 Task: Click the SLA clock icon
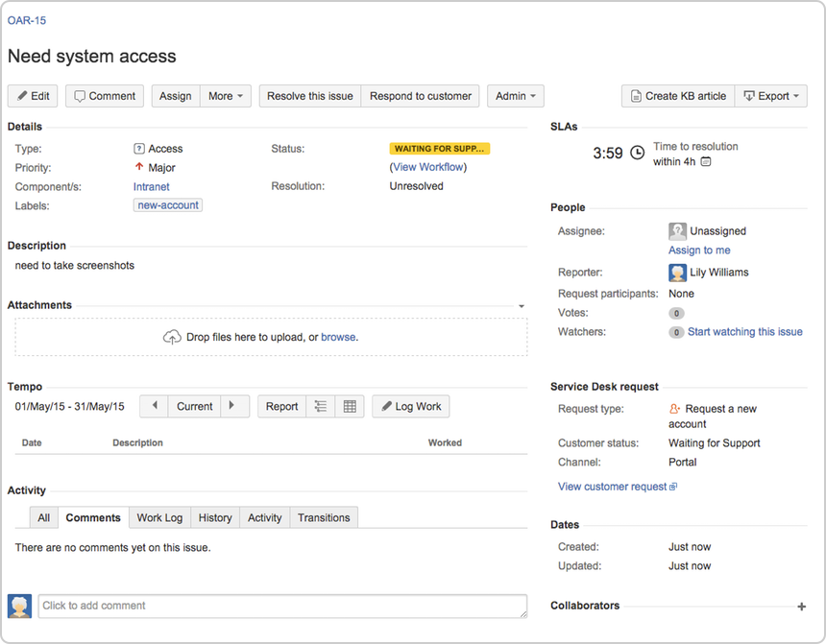(637, 154)
